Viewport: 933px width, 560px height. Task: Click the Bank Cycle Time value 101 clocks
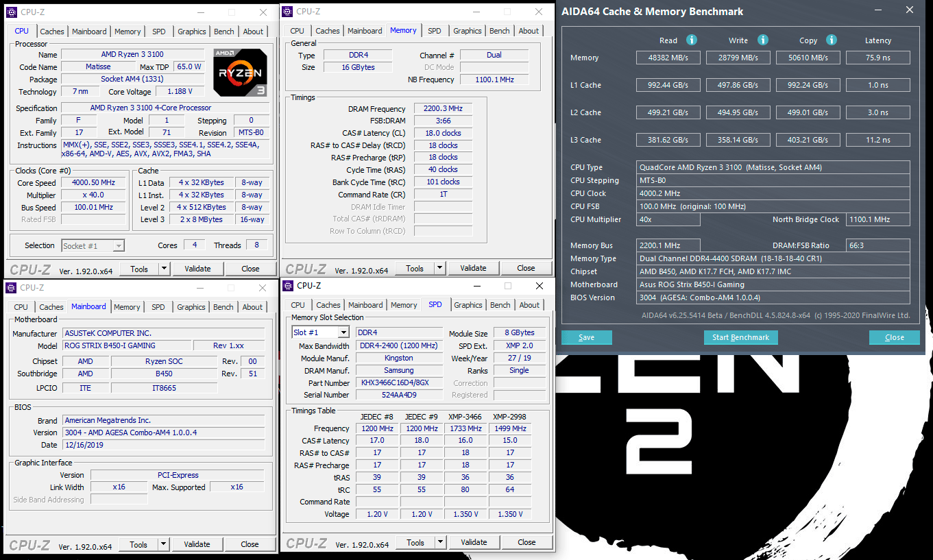444,182
